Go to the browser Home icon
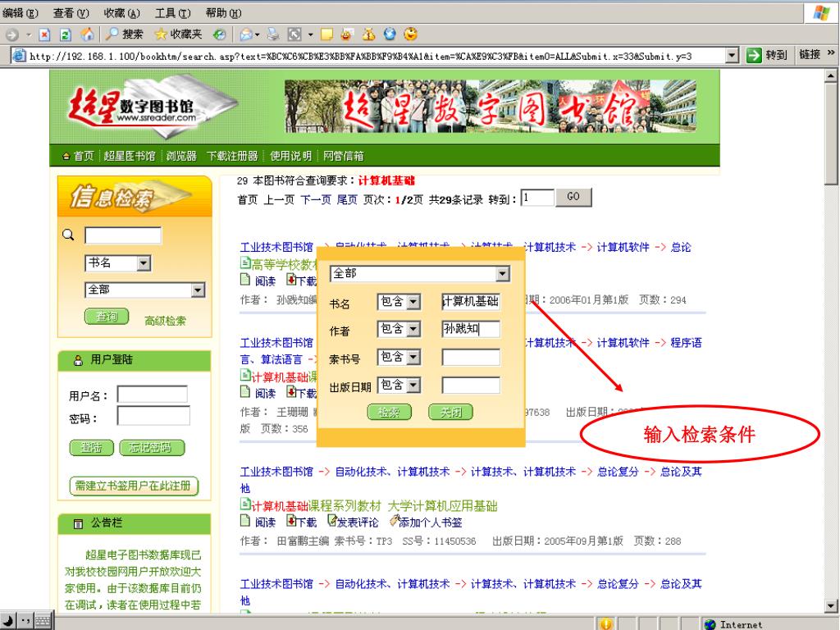Image resolution: width=840 pixels, height=630 pixels. [87, 34]
